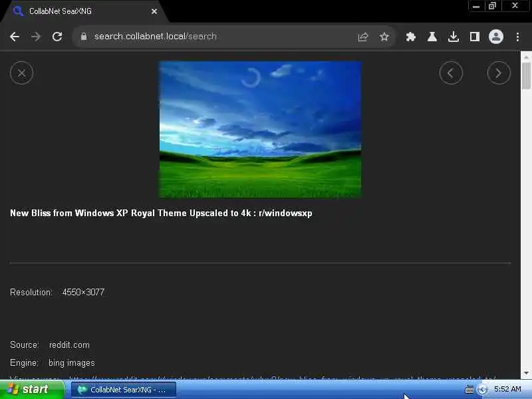
Task: Click the scrollbar up arrow
Action: [x=526, y=57]
